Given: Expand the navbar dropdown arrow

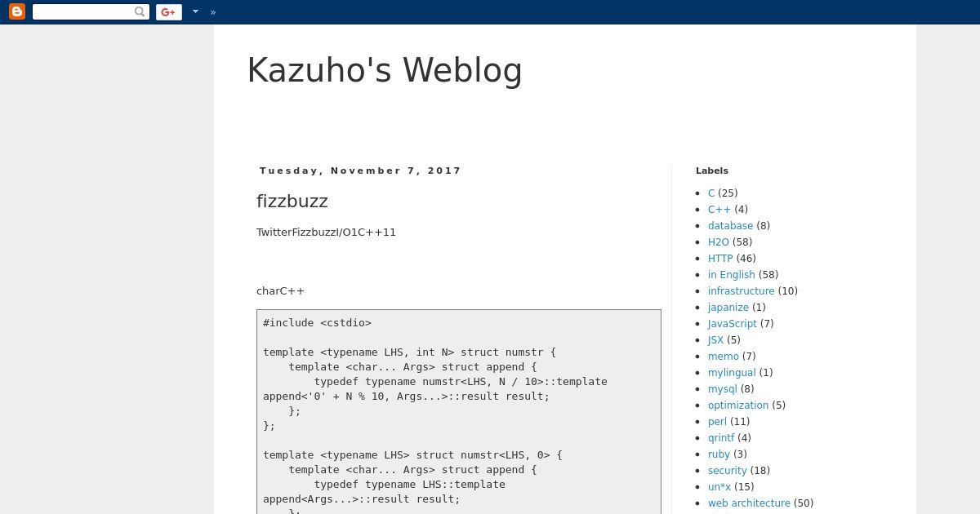Looking at the screenshot, I should [195, 11].
